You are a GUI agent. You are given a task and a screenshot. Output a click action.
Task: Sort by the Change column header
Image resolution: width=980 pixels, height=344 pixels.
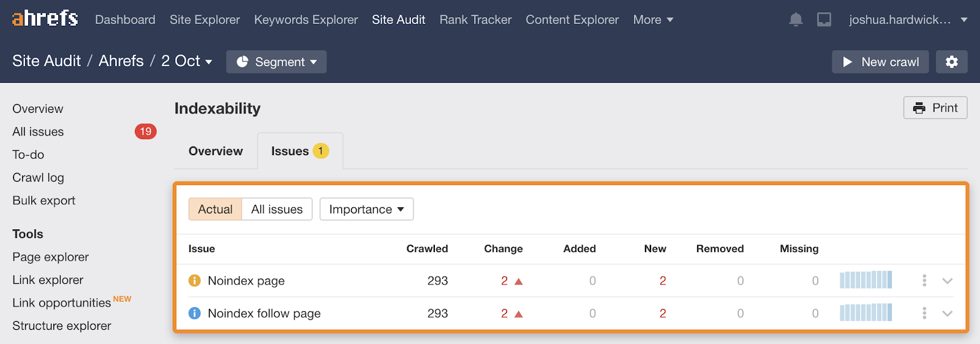pos(503,248)
